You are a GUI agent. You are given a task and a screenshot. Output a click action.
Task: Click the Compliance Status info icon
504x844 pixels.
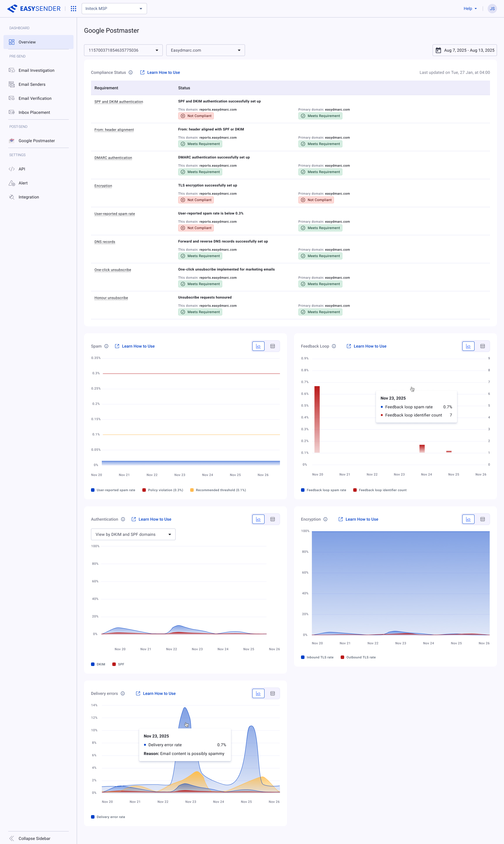pos(130,72)
